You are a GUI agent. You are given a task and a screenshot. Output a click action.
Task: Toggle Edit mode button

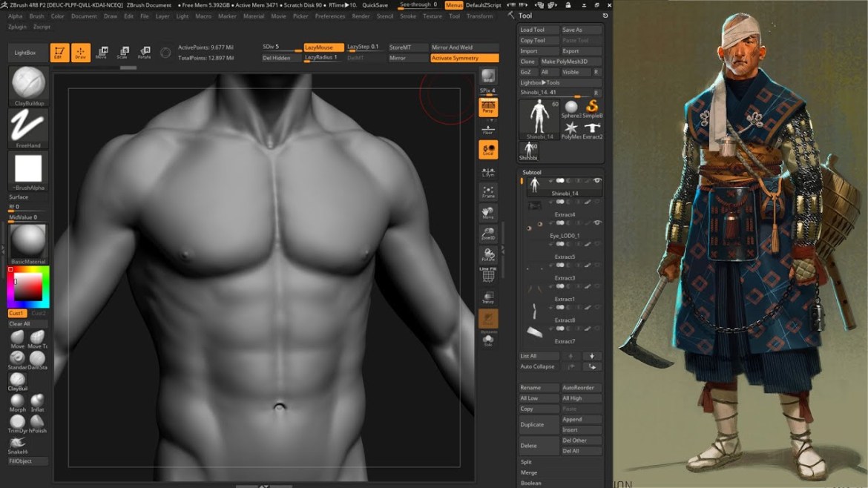tap(59, 53)
